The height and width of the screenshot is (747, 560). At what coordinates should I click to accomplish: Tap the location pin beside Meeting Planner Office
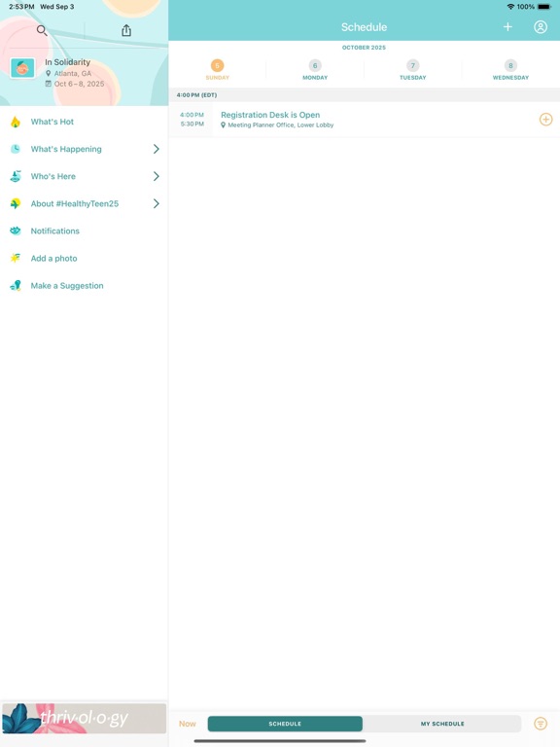(223, 125)
